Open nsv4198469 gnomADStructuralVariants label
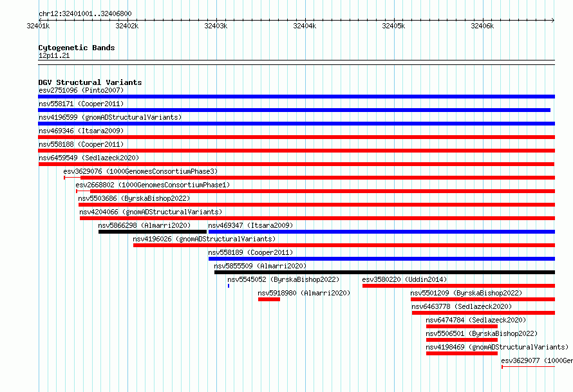This screenshot has width=573, height=392. (x=498, y=347)
